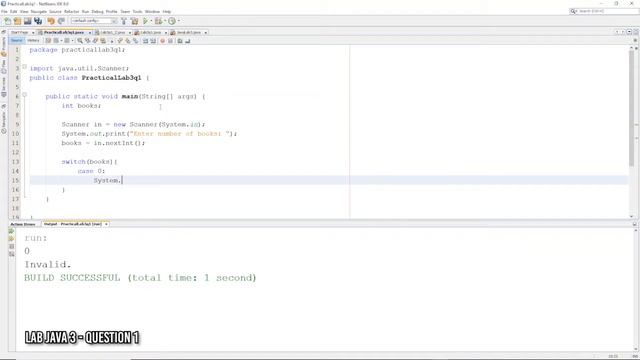640x360 pixels.
Task: Collapse the main method fold at line 6
Action: point(24,95)
